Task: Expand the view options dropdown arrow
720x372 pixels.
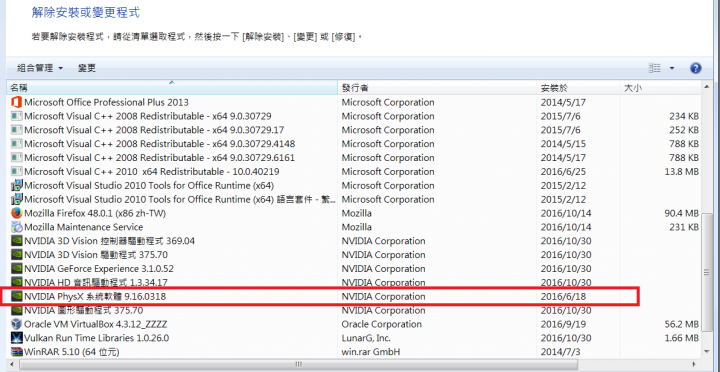Action: click(x=672, y=68)
